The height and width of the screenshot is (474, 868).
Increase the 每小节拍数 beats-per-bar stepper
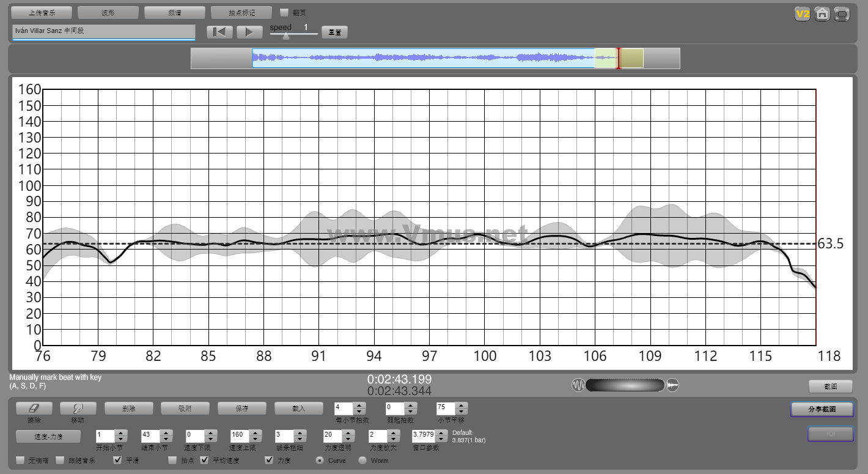pos(359,405)
